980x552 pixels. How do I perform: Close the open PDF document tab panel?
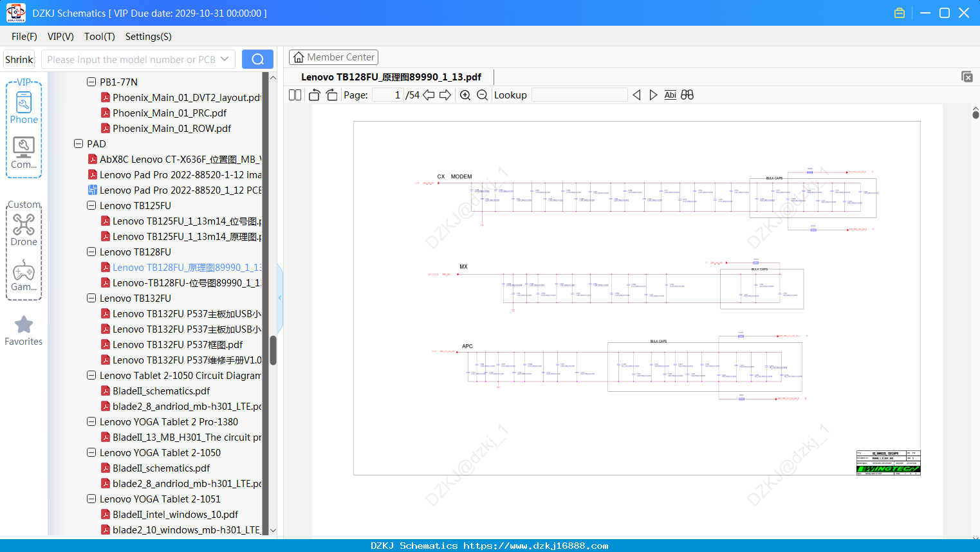pyautogui.click(x=966, y=77)
